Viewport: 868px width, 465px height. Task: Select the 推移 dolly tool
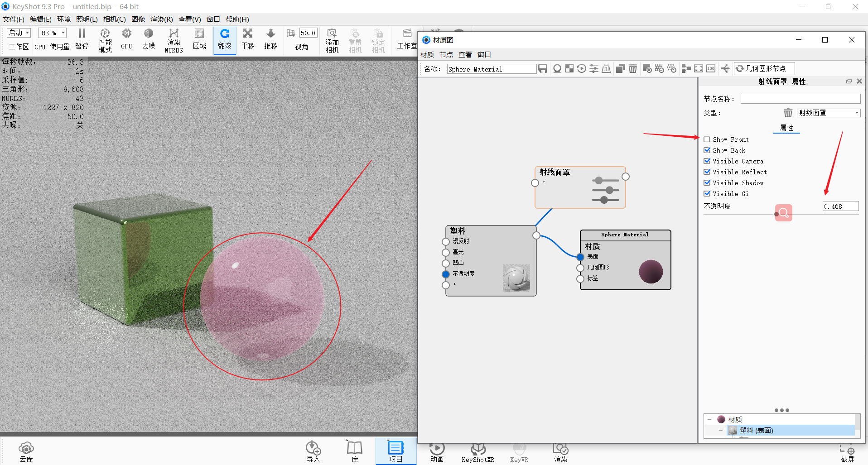(x=271, y=40)
